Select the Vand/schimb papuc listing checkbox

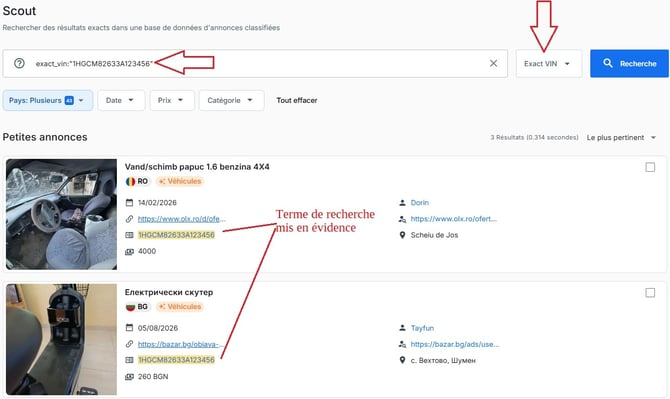[650, 167]
